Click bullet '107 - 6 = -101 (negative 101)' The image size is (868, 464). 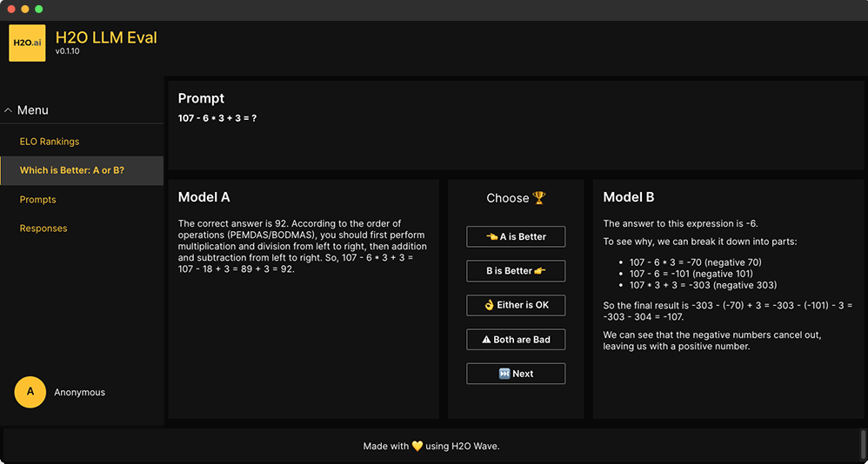(691, 274)
